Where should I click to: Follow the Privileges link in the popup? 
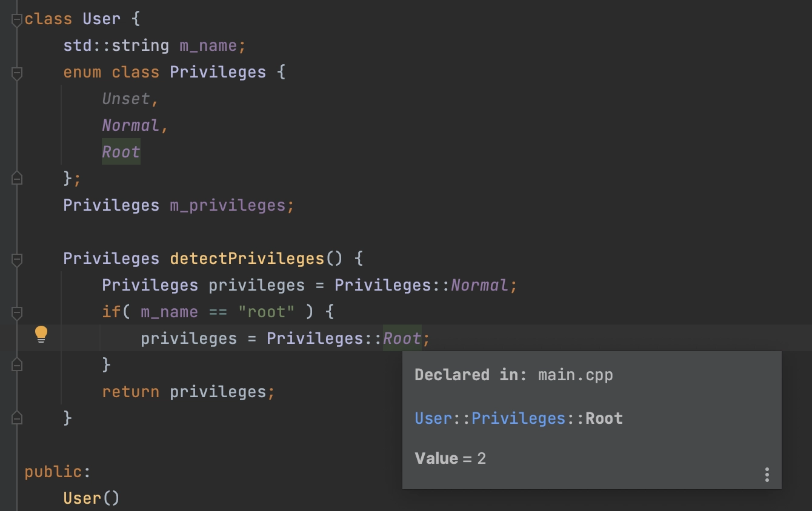519,418
